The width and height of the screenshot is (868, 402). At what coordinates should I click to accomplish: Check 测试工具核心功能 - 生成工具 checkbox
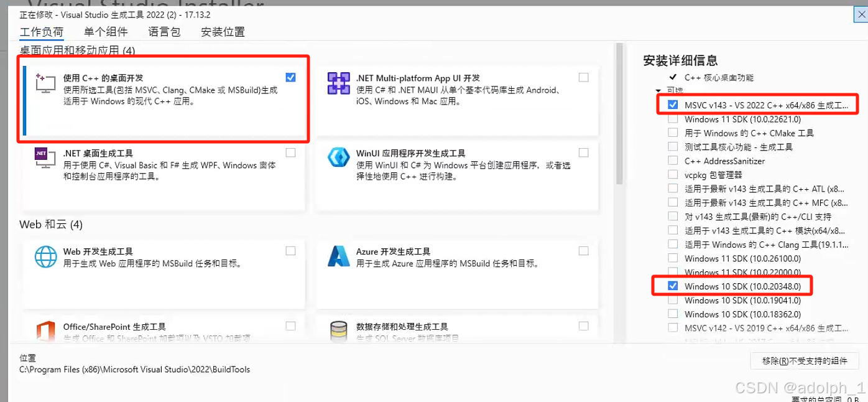[673, 147]
